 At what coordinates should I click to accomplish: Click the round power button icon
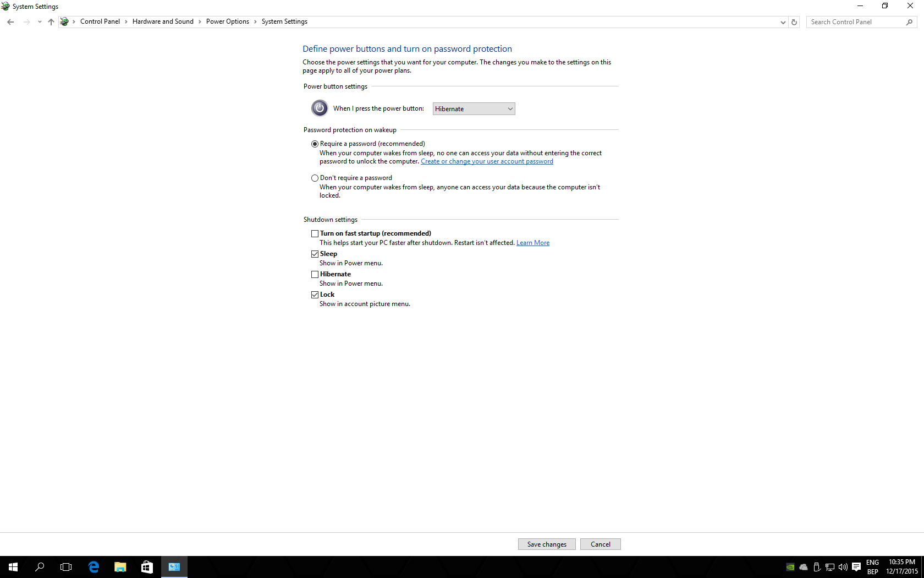(320, 108)
